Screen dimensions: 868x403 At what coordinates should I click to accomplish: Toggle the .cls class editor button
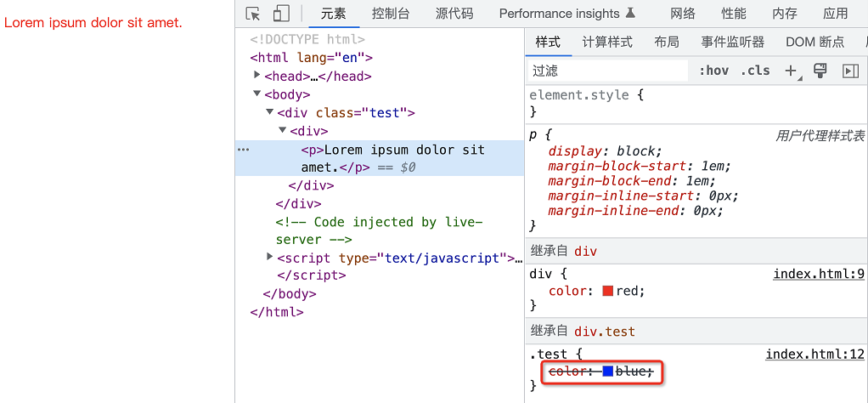755,71
